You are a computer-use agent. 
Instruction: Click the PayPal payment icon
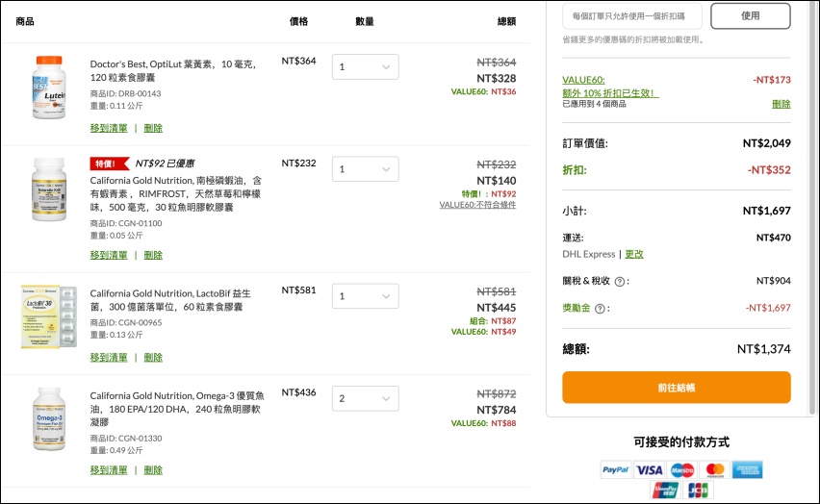(x=616, y=469)
